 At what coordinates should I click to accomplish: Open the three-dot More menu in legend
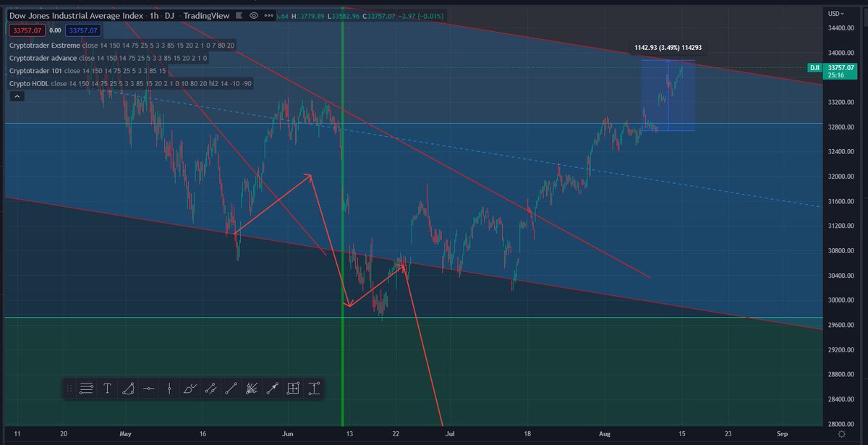tap(268, 15)
